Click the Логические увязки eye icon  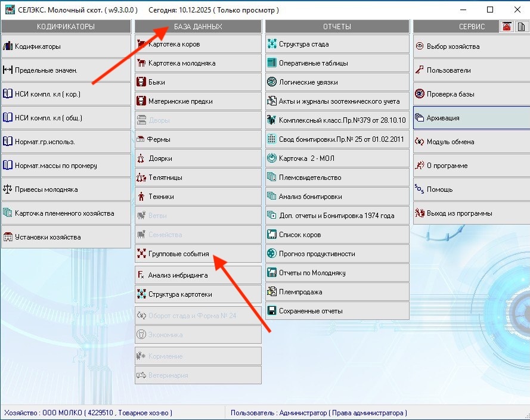(x=272, y=82)
